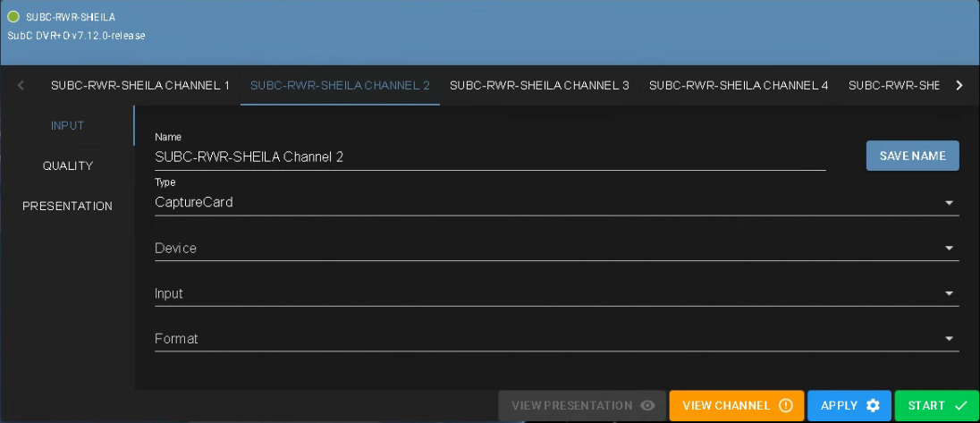Click the green connection status indicator
The height and width of the screenshot is (423, 980).
tap(13, 17)
